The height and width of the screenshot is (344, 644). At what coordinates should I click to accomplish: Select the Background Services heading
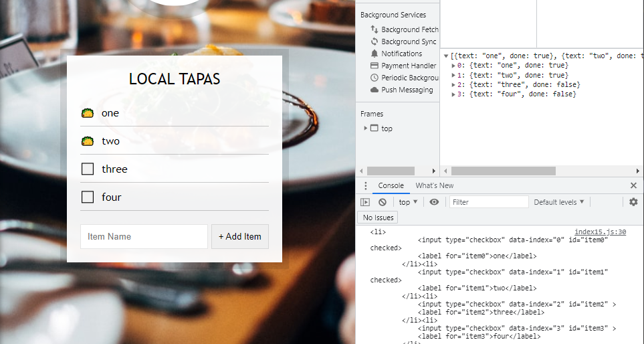(393, 15)
